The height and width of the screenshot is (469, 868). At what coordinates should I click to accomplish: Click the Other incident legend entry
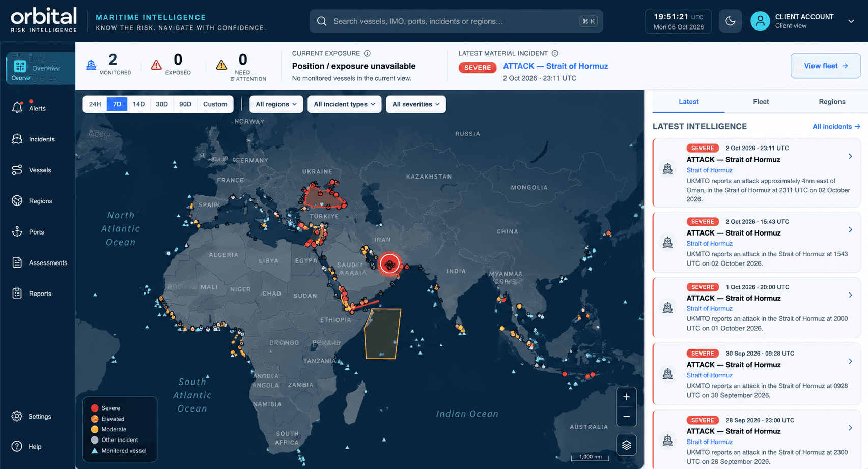pos(115,440)
